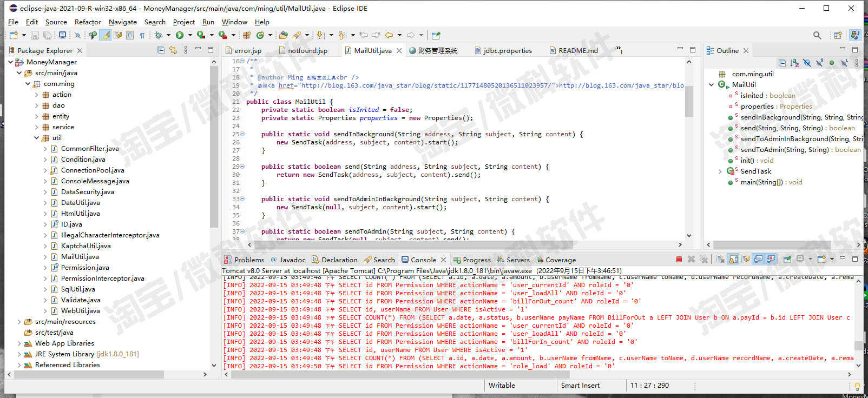Click the New file wizard icon

(14, 35)
